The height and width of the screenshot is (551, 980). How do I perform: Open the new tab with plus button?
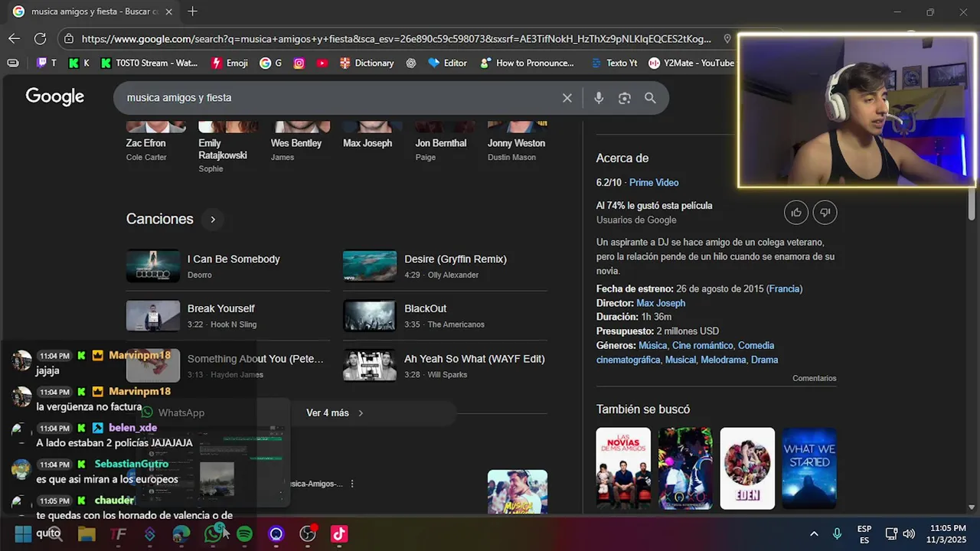tap(192, 11)
